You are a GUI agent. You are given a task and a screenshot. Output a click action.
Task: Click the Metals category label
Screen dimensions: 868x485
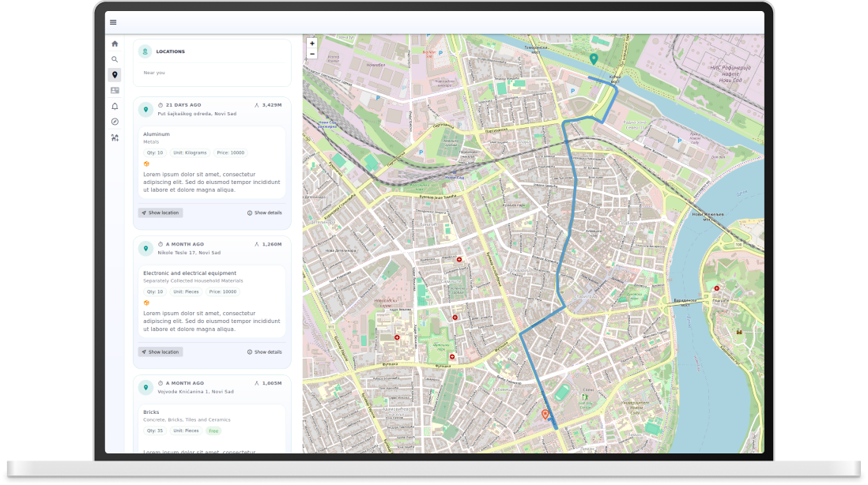click(x=150, y=142)
